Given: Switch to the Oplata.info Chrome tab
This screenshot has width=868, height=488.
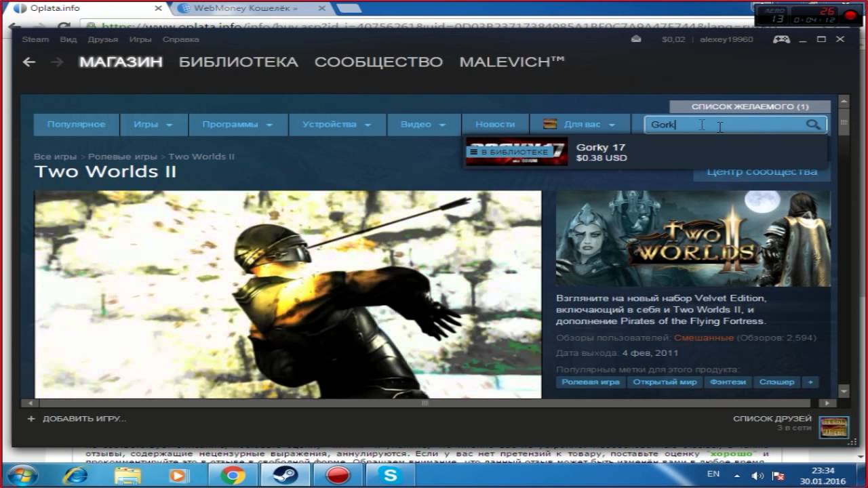Looking at the screenshot, I should 86,9.
